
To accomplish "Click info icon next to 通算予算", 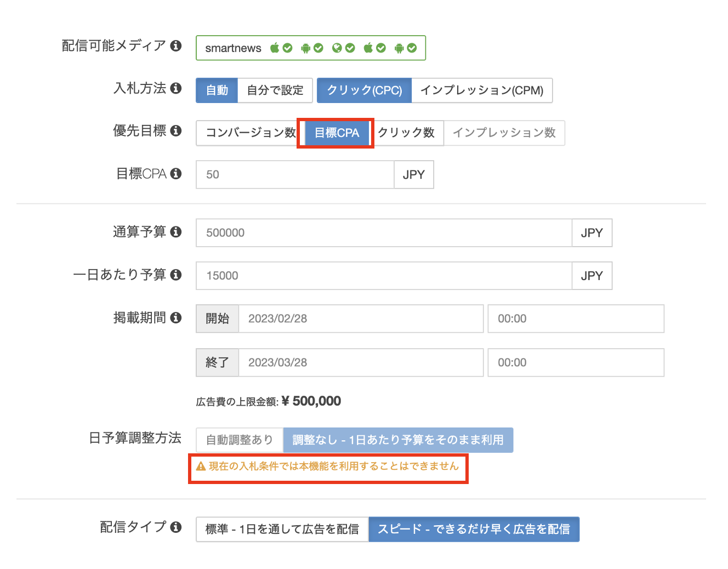I will click(x=175, y=232).
